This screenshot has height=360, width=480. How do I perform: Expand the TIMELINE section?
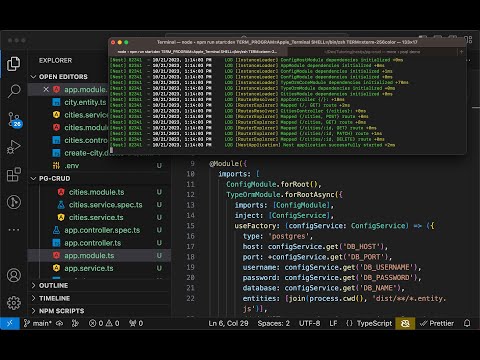coord(54,298)
